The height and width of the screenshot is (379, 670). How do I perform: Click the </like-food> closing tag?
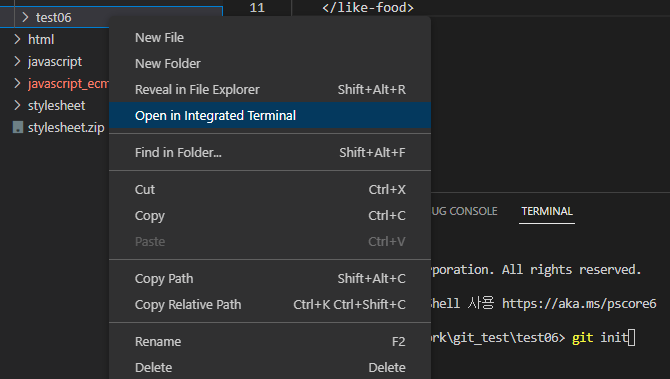click(x=368, y=8)
